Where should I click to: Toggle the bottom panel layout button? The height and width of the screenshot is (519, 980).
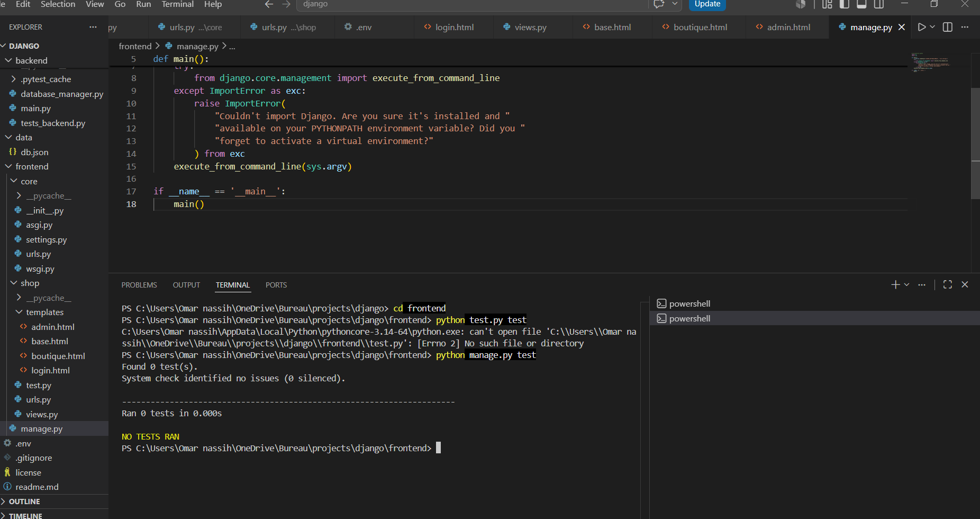(861, 4)
